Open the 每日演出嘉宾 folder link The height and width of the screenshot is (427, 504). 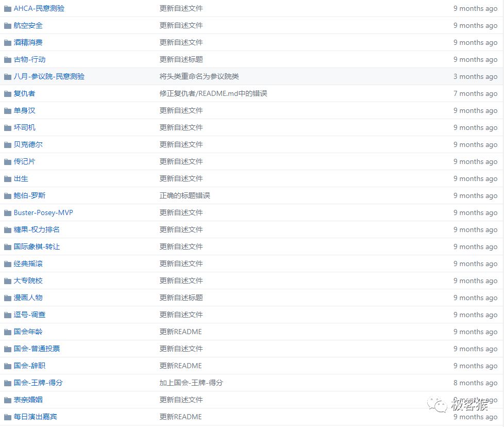tap(36, 417)
